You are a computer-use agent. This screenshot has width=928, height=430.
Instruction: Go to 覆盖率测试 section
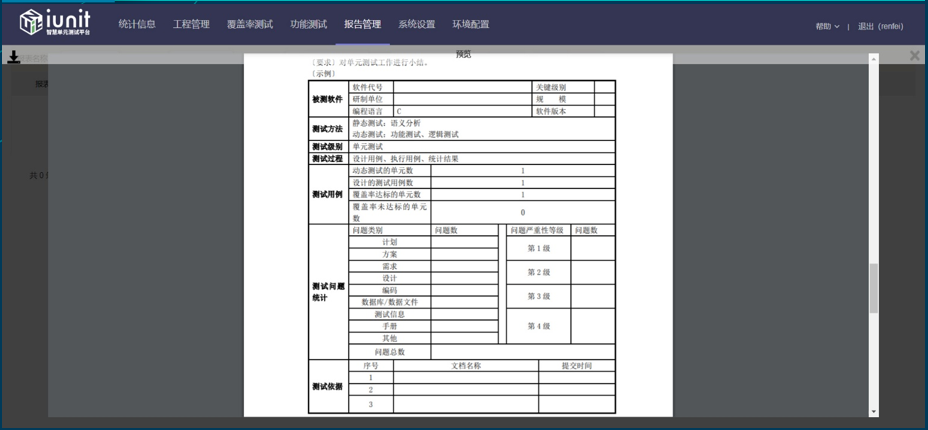[250, 24]
